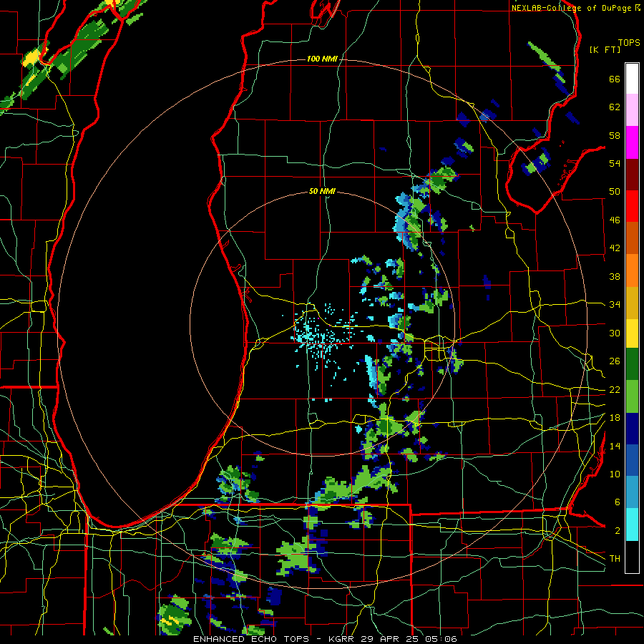Click the 46 value on the legend
This screenshot has height=644, width=644.
[615, 220]
